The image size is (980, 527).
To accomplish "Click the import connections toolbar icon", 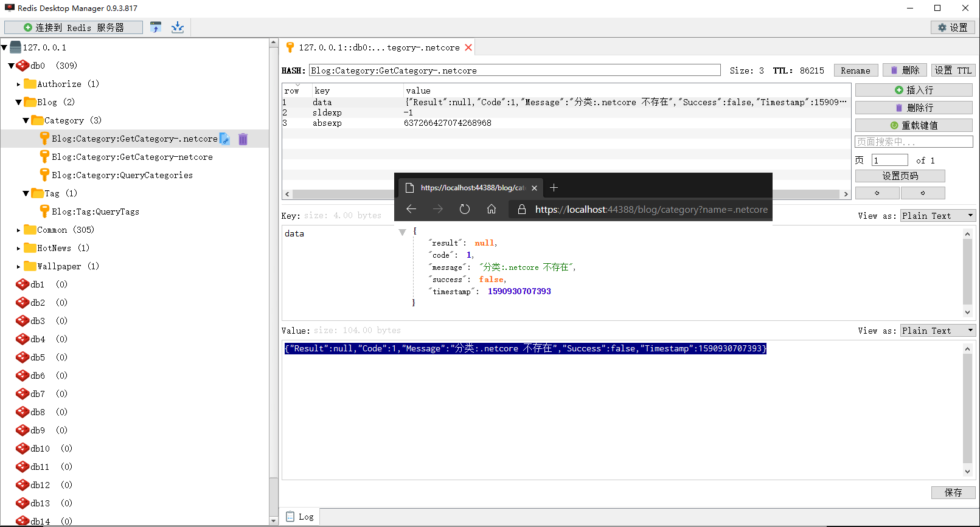I will click(x=156, y=27).
